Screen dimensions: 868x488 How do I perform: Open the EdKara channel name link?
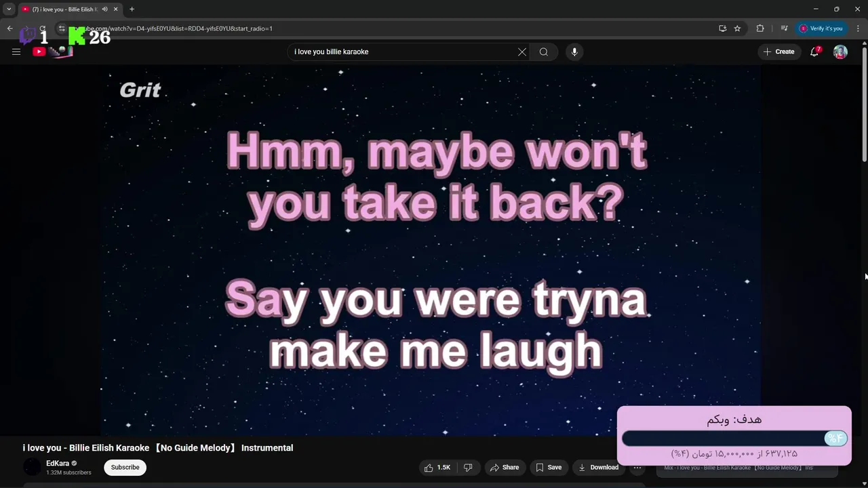click(58, 464)
